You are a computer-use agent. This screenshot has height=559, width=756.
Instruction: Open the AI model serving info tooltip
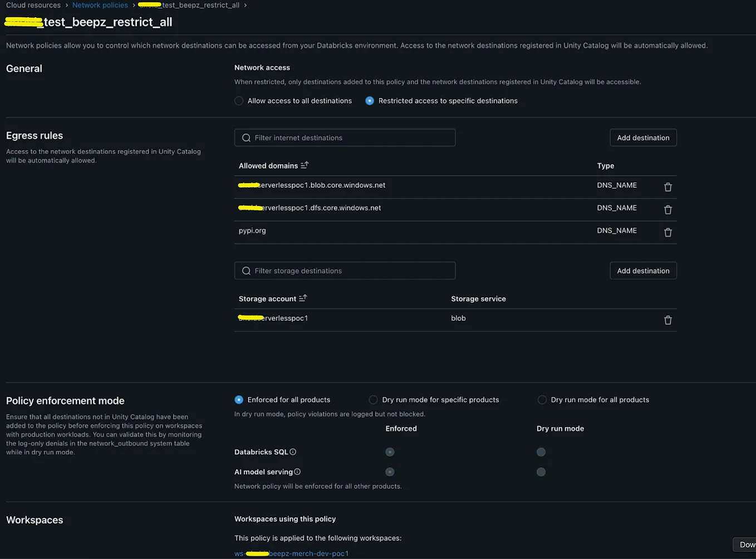(297, 472)
